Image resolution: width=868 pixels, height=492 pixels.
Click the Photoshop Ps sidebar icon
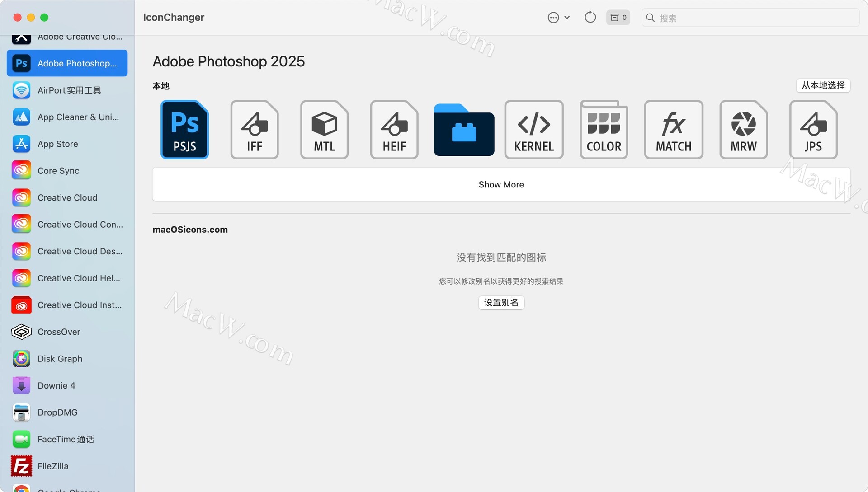[21, 63]
